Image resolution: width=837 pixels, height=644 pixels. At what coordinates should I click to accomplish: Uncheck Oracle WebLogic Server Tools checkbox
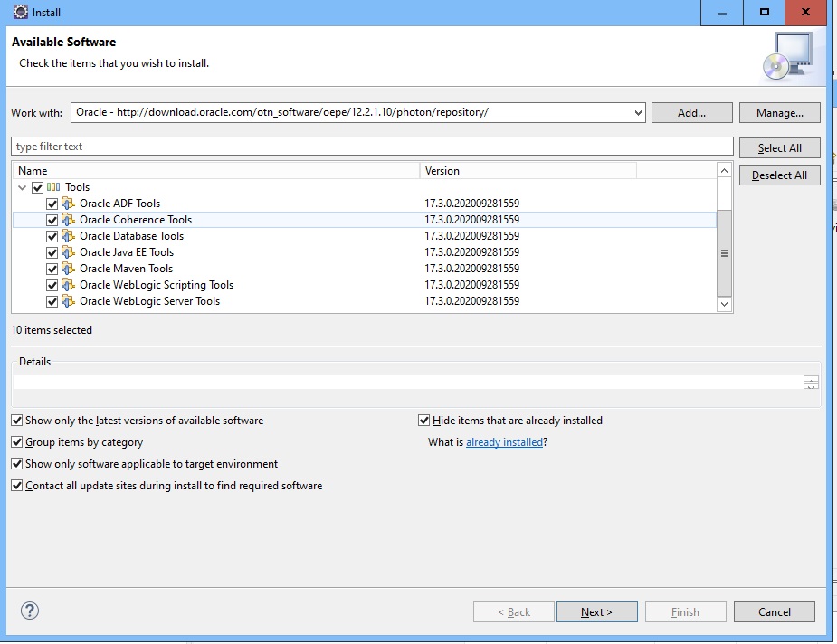[52, 301]
